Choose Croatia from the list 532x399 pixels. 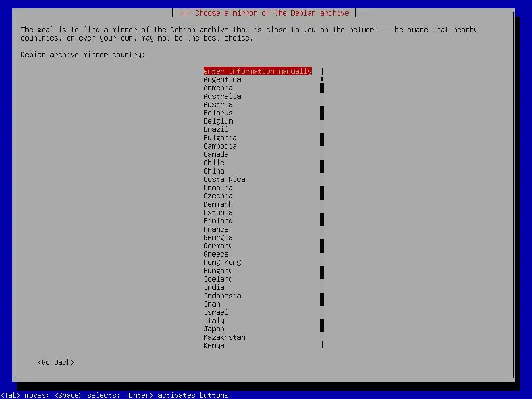(x=218, y=187)
